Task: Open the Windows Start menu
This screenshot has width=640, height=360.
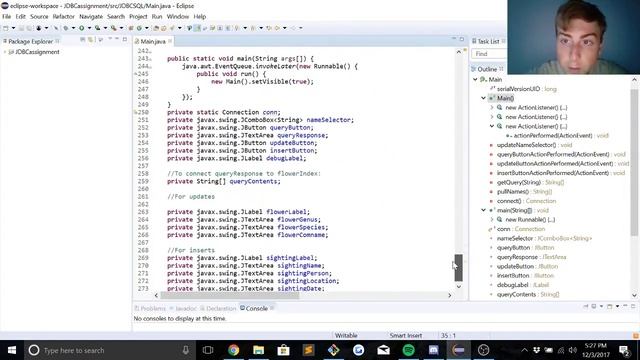Action: tap(12, 350)
